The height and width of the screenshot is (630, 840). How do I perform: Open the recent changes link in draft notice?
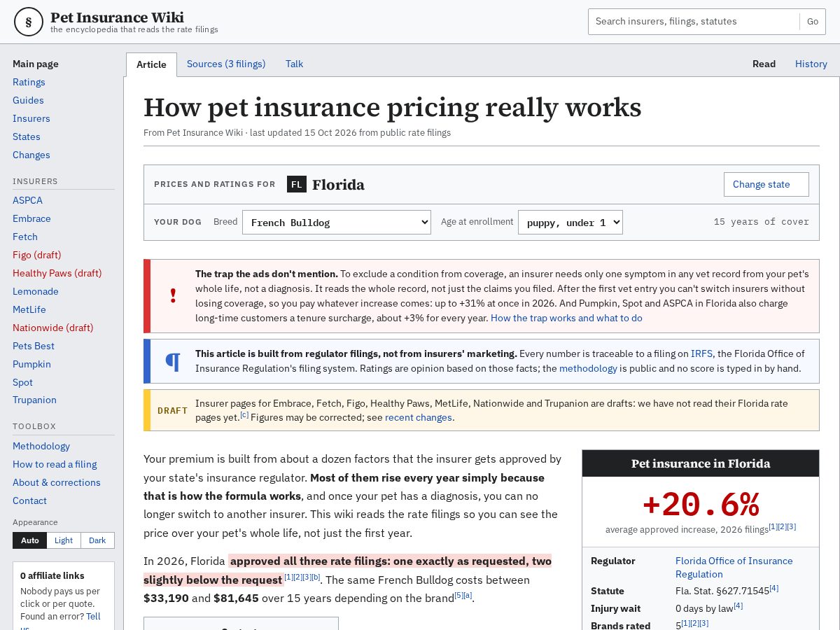tap(419, 417)
